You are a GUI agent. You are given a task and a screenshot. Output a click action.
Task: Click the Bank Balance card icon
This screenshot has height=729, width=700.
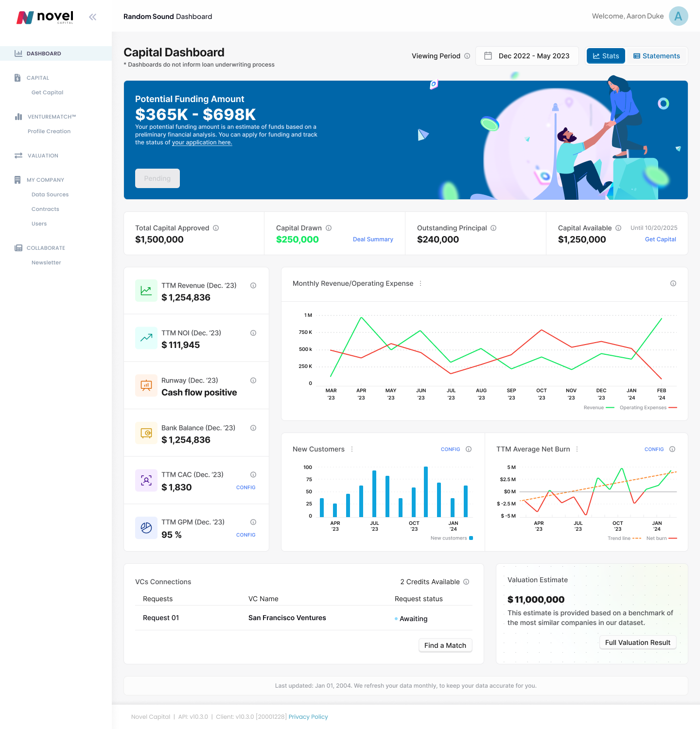146,433
